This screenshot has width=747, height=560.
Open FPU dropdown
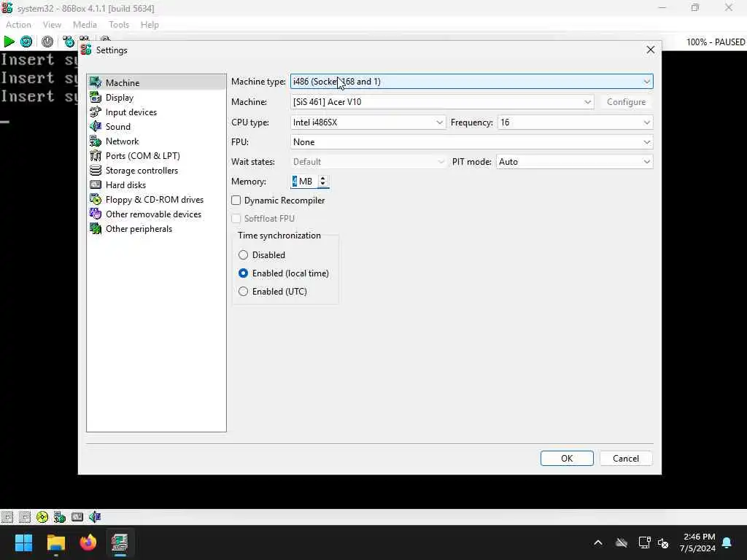(472, 142)
